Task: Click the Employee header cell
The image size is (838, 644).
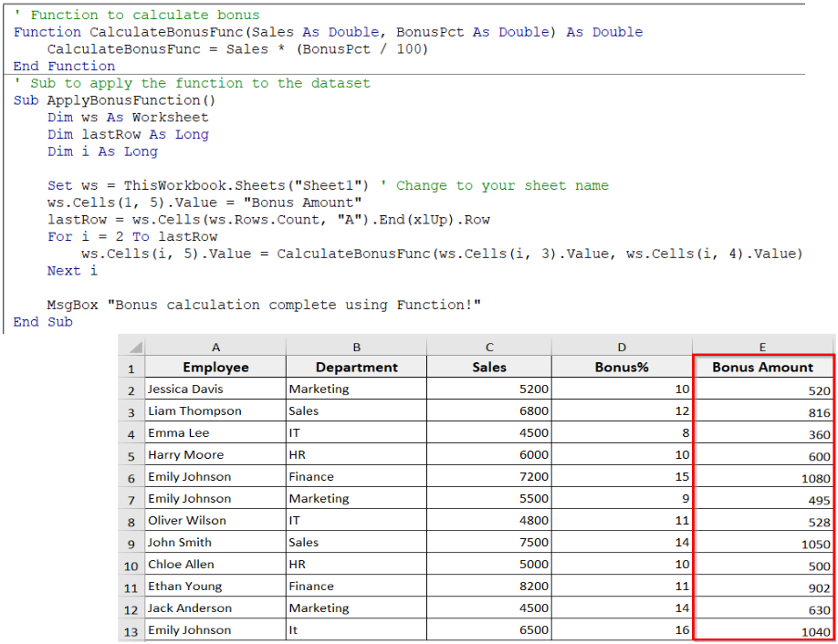Action: click(215, 368)
